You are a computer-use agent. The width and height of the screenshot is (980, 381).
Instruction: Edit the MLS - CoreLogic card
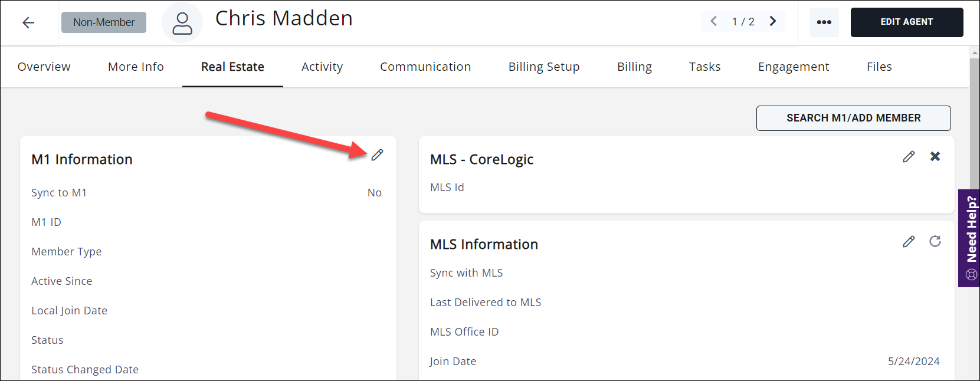[x=909, y=156]
